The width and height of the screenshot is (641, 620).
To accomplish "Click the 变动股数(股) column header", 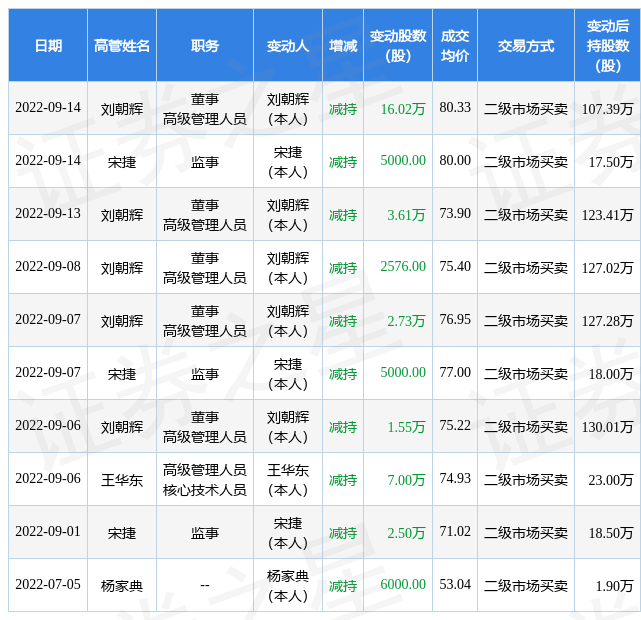I will pyautogui.click(x=398, y=46).
